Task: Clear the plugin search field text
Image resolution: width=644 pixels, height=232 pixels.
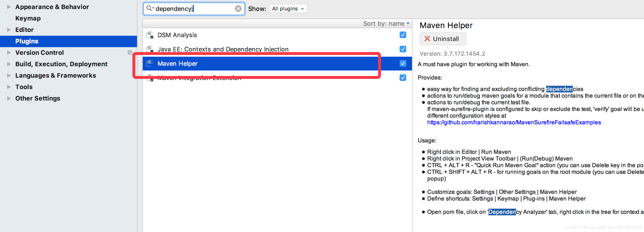Action: coord(238,9)
